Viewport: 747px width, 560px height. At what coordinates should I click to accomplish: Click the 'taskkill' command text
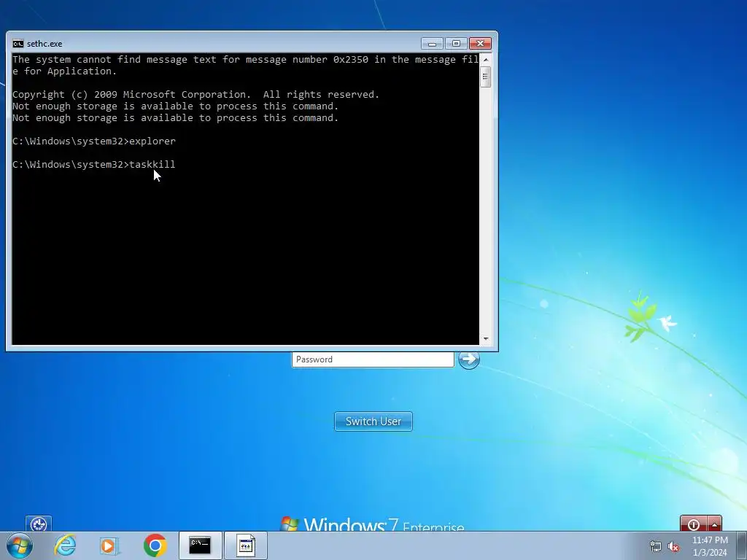click(x=152, y=164)
